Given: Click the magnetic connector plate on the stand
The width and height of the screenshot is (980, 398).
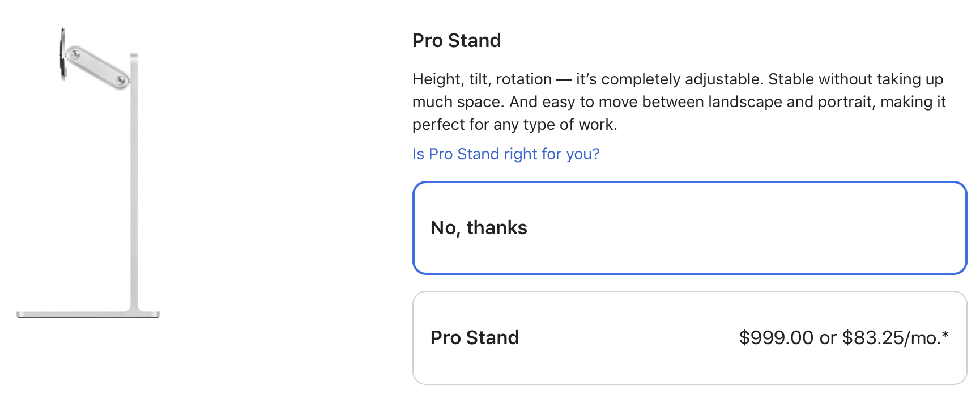Looking at the screenshot, I should point(63,54).
